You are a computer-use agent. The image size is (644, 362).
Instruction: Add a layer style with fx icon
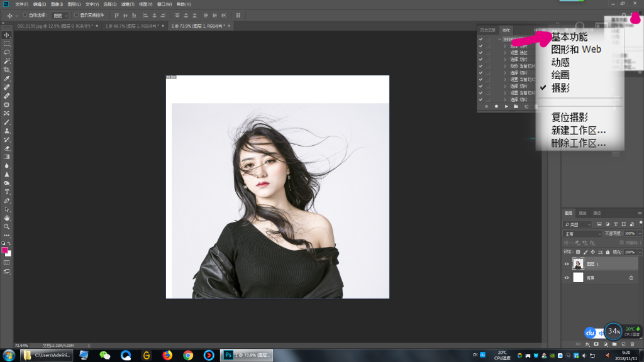click(587, 344)
